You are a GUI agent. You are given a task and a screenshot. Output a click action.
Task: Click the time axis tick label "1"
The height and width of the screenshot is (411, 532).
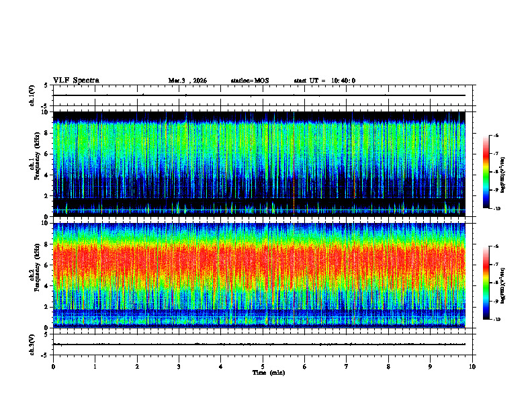point(95,367)
